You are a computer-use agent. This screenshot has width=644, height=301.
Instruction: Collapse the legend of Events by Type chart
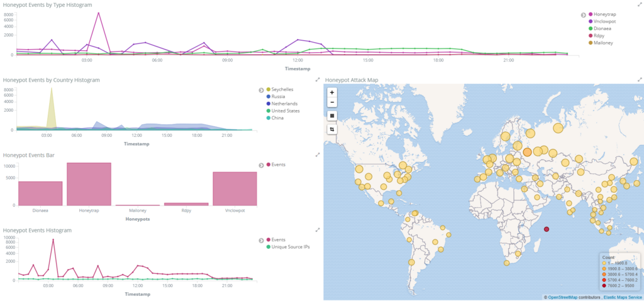(x=583, y=15)
